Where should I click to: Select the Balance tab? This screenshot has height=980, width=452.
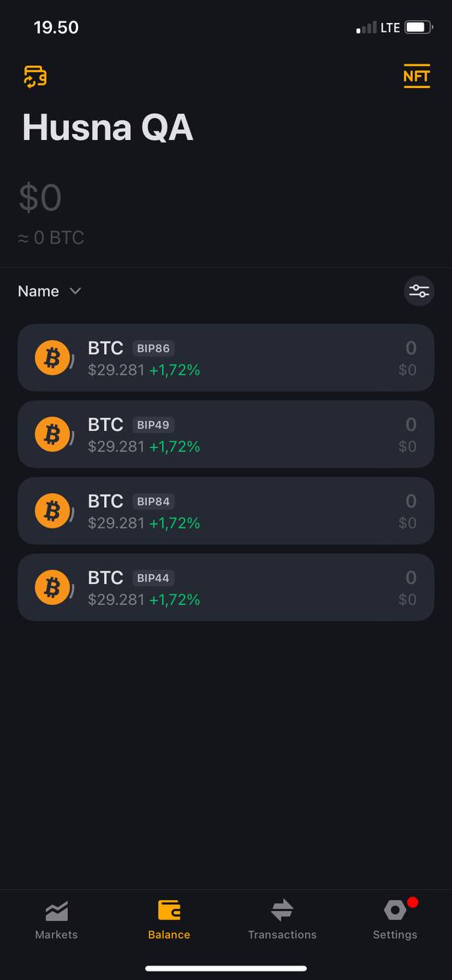(x=169, y=920)
